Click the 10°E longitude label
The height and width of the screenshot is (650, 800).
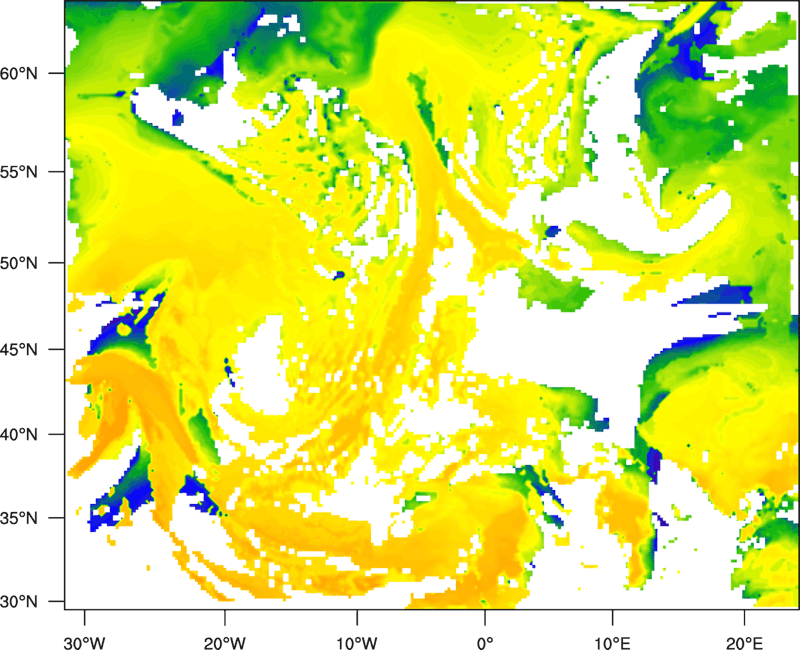tap(612, 642)
